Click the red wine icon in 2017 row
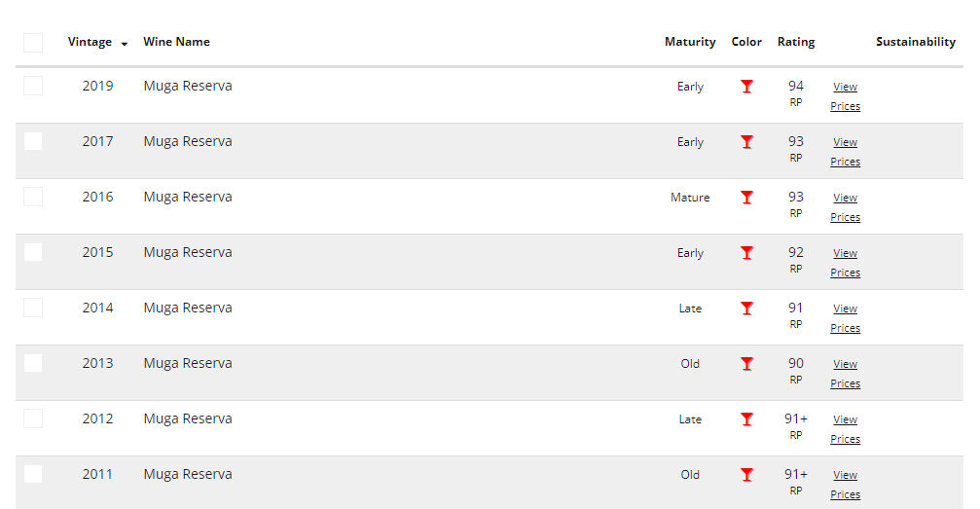Screen dimensions: 980x509 [746, 142]
